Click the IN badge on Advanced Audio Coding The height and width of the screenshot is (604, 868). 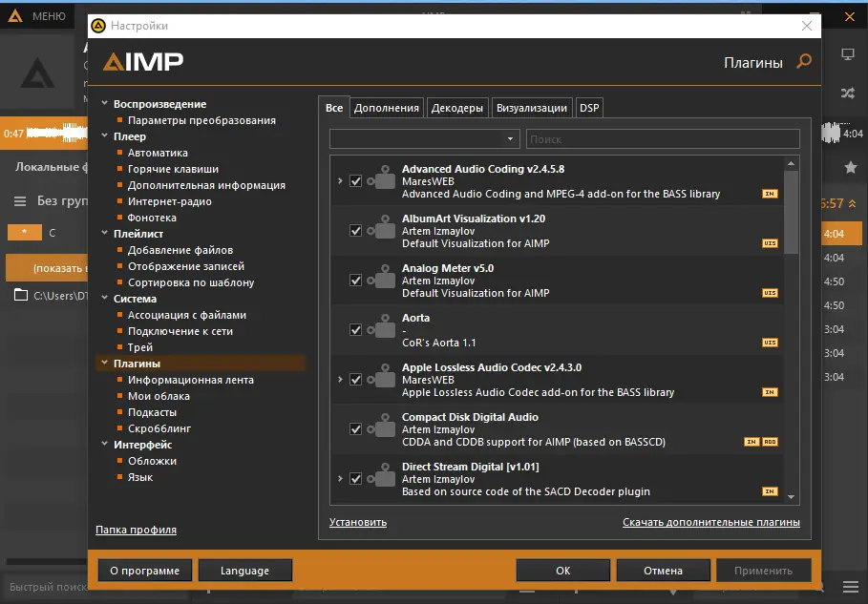[x=770, y=194]
